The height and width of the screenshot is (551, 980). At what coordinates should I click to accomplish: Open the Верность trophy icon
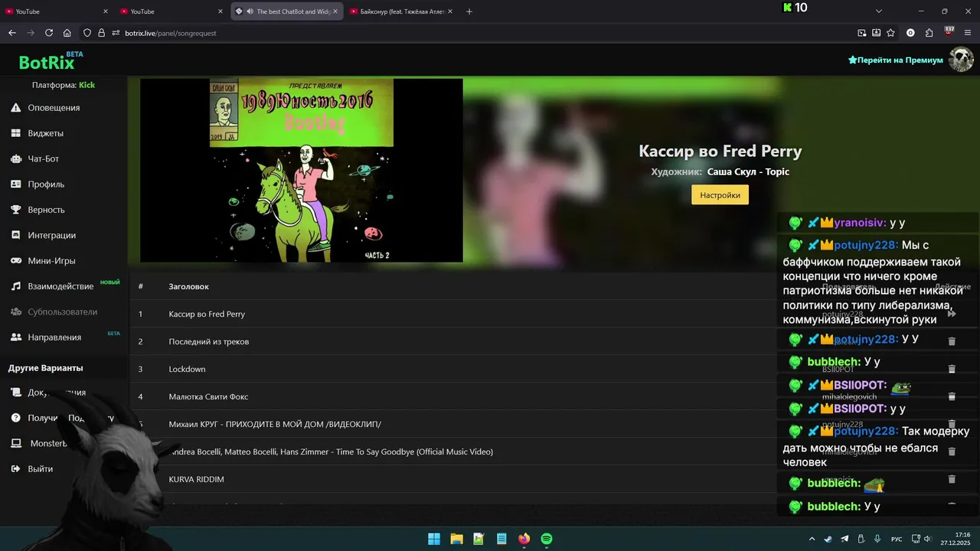15,210
